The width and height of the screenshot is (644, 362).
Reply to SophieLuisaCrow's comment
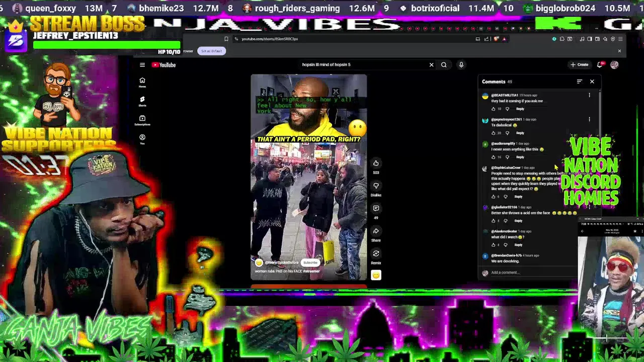518,197
